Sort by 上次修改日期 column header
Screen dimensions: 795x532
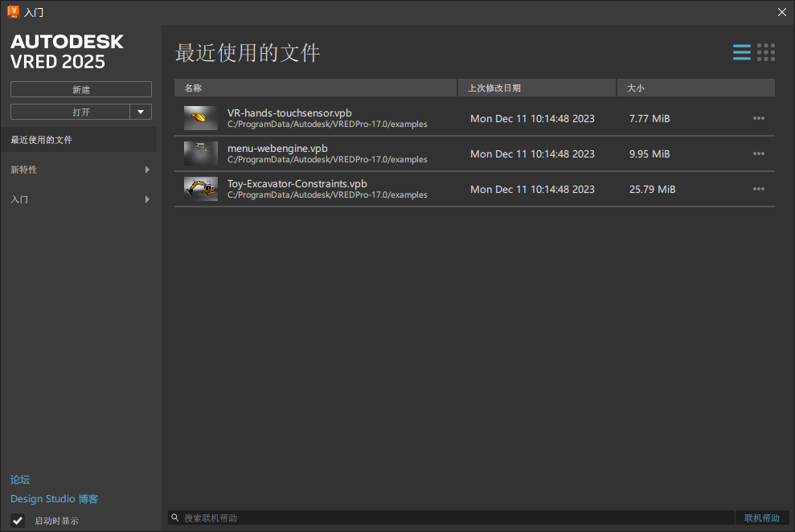pos(537,88)
